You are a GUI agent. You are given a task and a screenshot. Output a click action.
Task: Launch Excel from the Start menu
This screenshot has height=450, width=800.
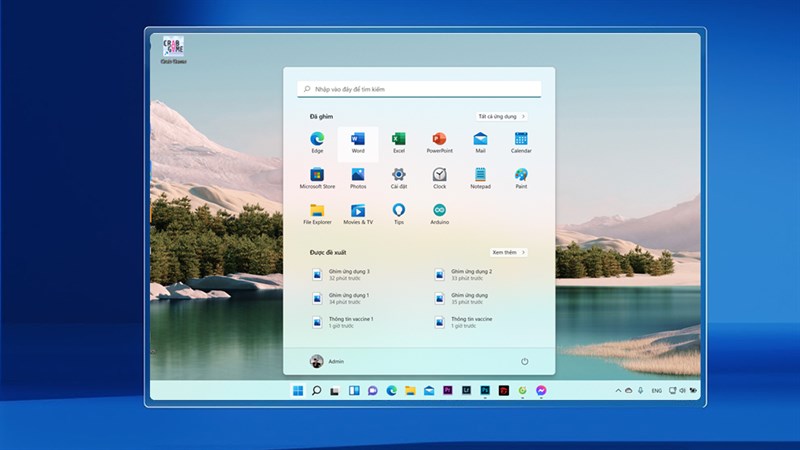click(398, 143)
